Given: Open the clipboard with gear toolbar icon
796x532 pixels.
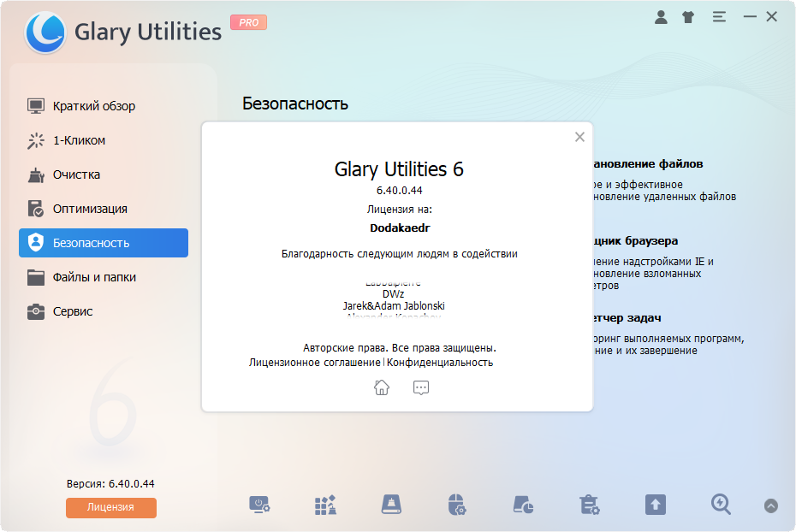Looking at the screenshot, I should point(589,505).
